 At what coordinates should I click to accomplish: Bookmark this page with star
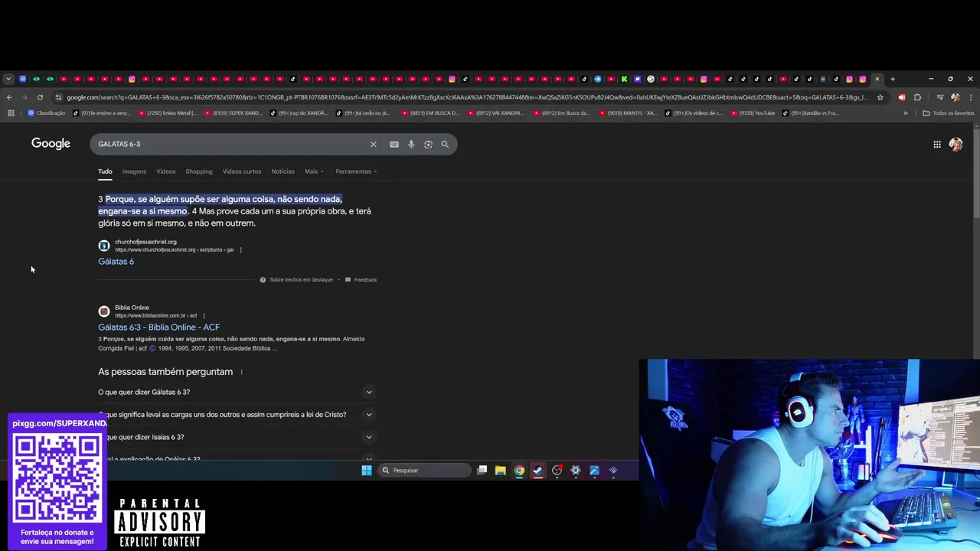[x=880, y=97]
